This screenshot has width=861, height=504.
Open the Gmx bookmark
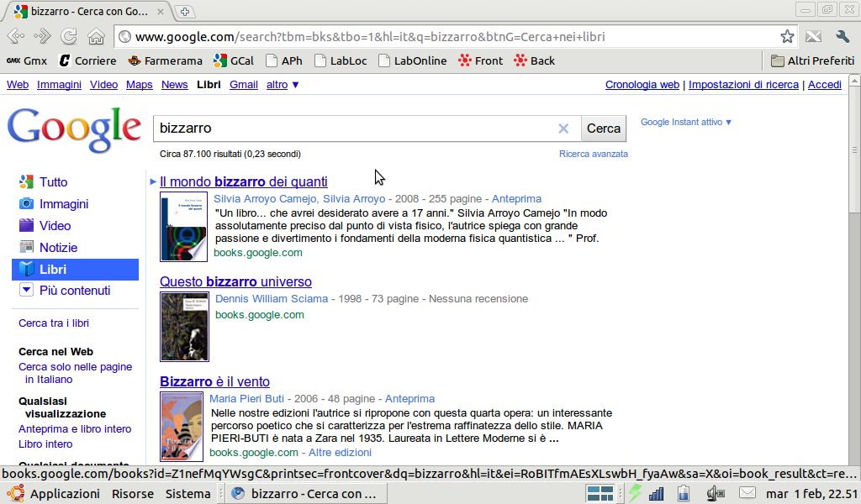(27, 60)
